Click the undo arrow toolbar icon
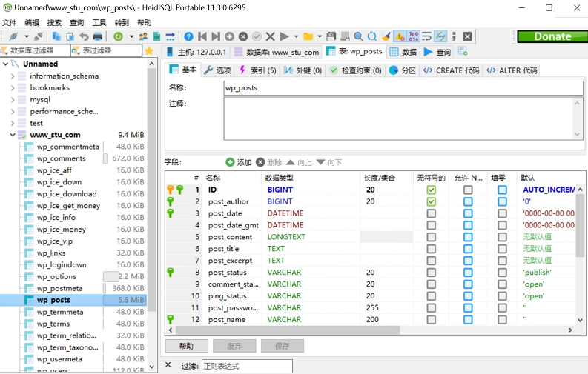The height and width of the screenshot is (374, 588). point(84,36)
